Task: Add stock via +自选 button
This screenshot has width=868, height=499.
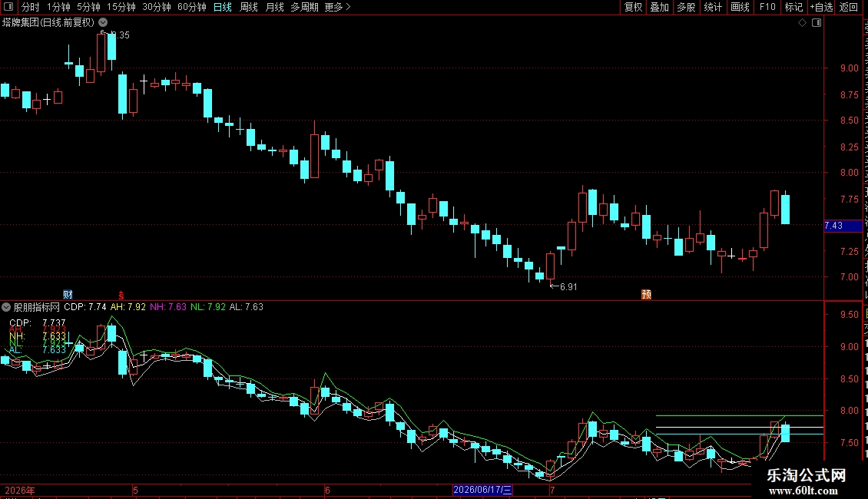Action: pyautogui.click(x=821, y=7)
